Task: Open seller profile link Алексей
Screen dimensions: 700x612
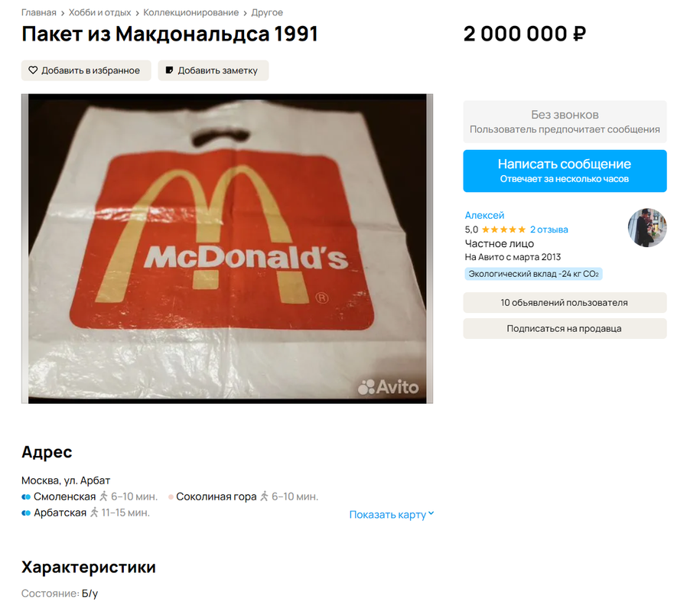Action: 484,215
